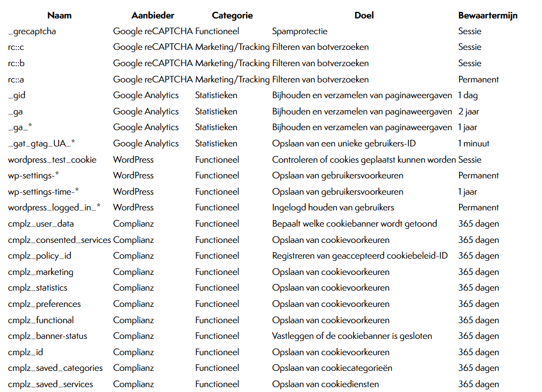Select the cmplz_consented_services cookie name

pos(59,240)
